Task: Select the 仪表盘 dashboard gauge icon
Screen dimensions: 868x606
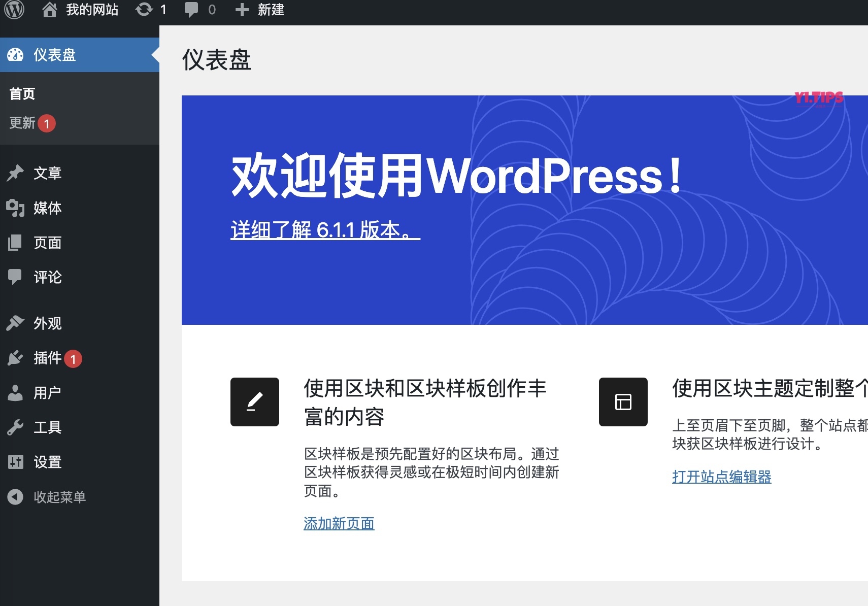Action: tap(16, 54)
